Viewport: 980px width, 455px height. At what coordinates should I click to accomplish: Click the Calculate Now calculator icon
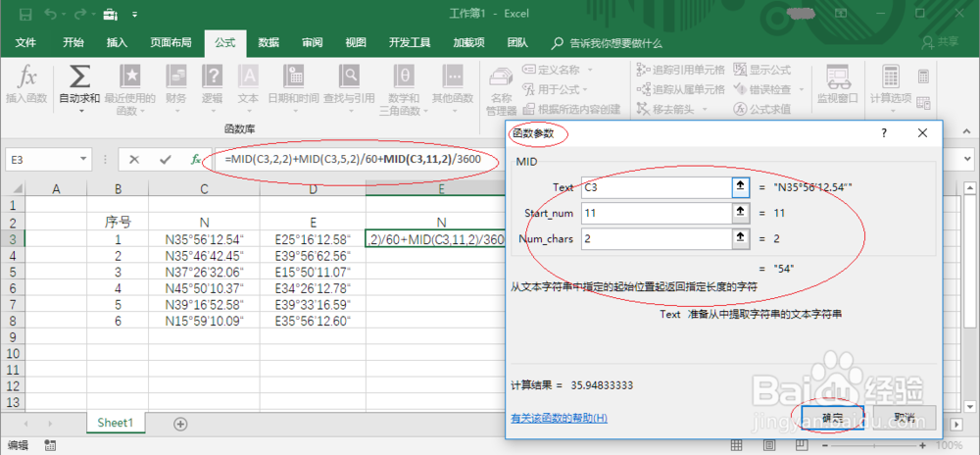point(924,76)
